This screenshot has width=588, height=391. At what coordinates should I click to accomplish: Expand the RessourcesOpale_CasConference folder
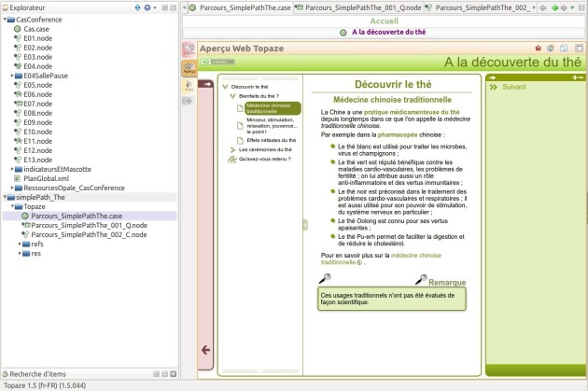12,188
